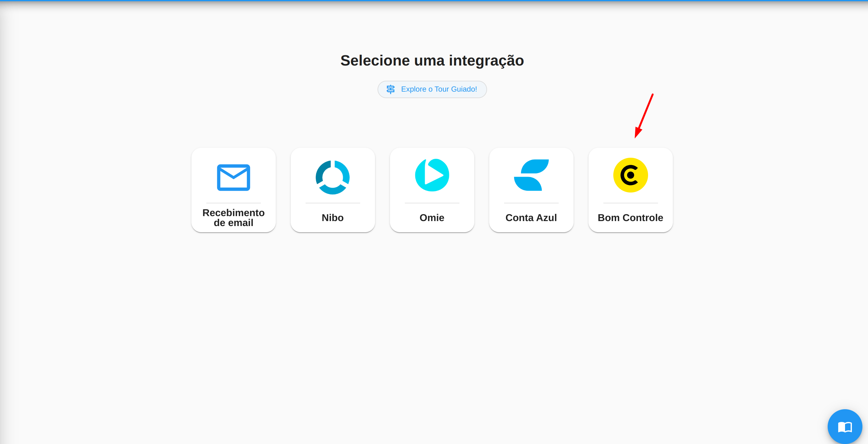Click the yellow Bom Controle logo
The height and width of the screenshot is (444, 868).
(630, 175)
